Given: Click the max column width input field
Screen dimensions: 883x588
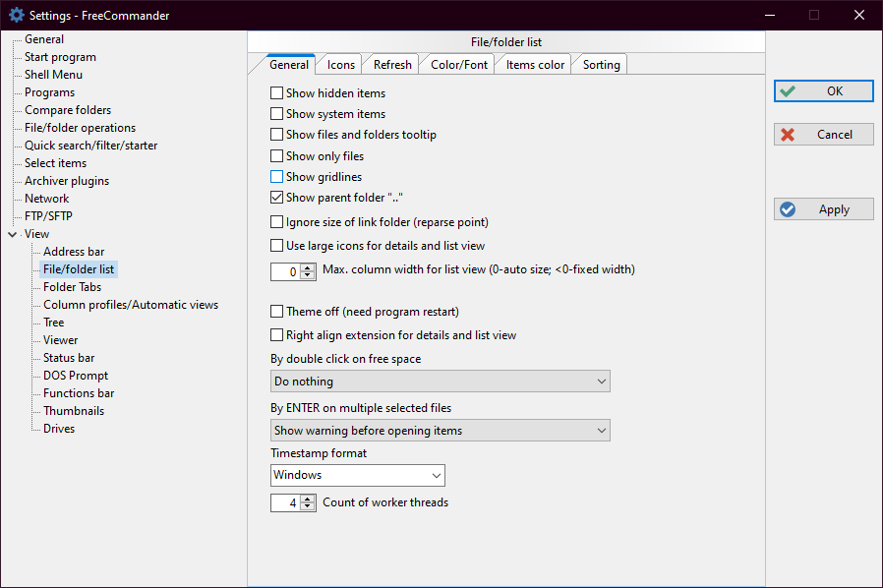Looking at the screenshot, I should [285, 271].
